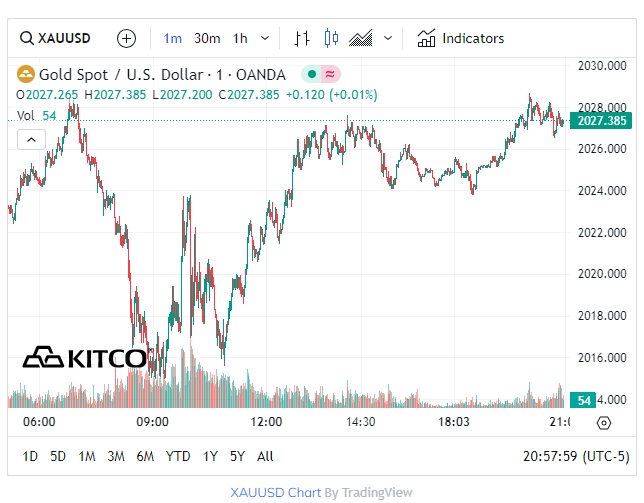Switch to bars chart style
This screenshot has width=644, height=503.
[x=302, y=39]
